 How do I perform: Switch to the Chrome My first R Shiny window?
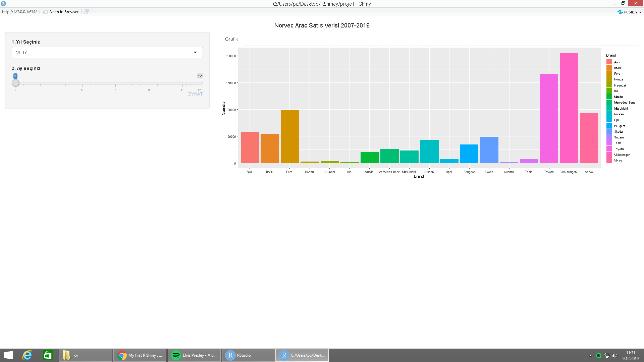(140, 355)
